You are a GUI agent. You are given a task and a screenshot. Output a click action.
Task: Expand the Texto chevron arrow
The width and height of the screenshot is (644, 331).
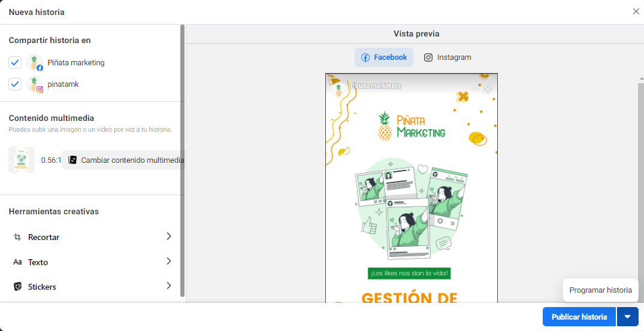[169, 261]
